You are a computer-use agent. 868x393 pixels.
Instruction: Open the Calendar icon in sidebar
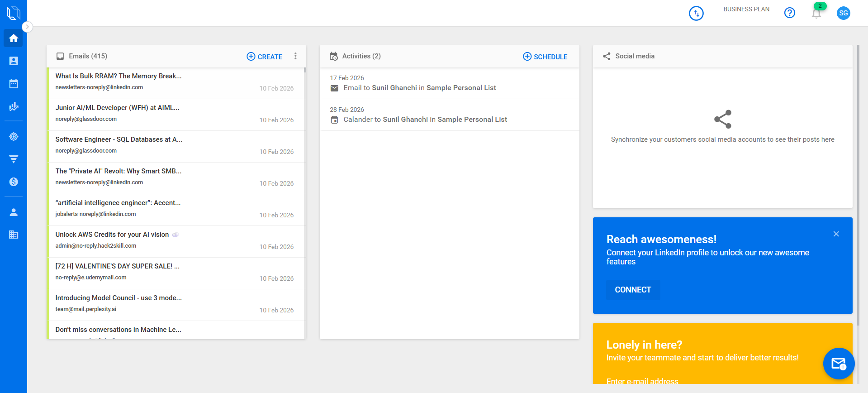[14, 84]
